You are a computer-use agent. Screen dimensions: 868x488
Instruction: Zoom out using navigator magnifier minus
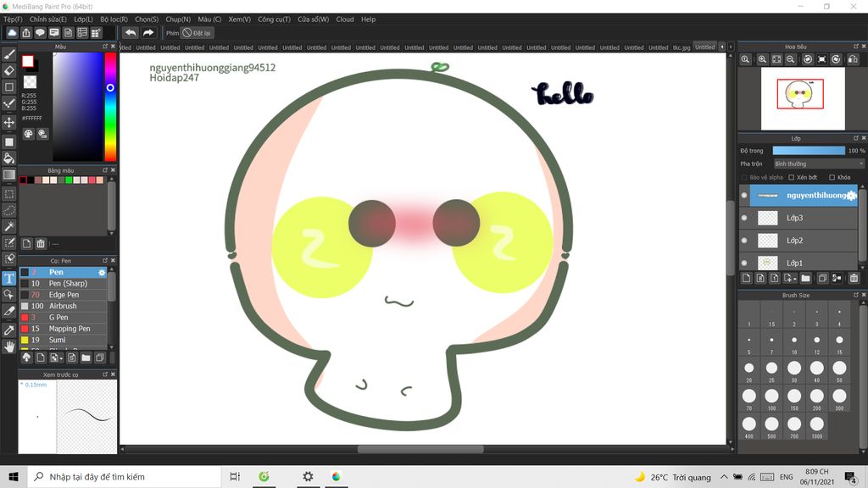(x=791, y=59)
